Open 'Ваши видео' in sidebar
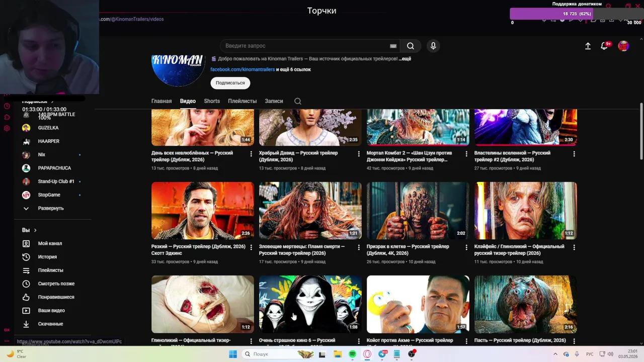 (x=52, y=311)
